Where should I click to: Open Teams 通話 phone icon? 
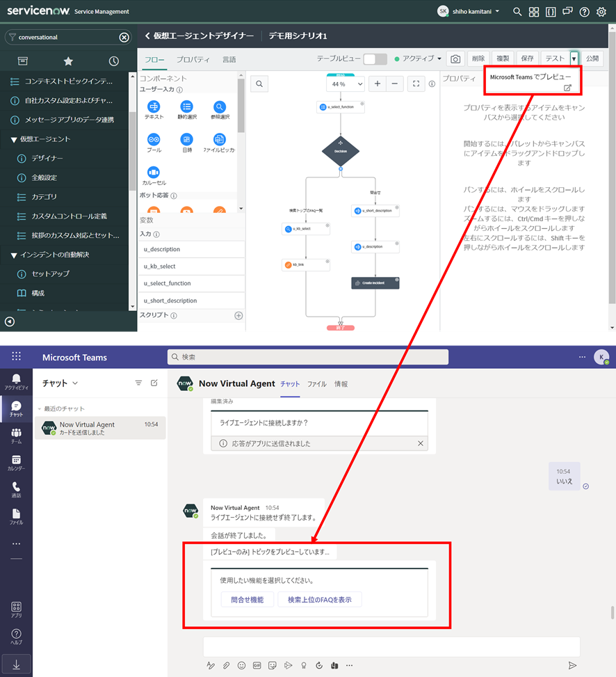coord(16,490)
